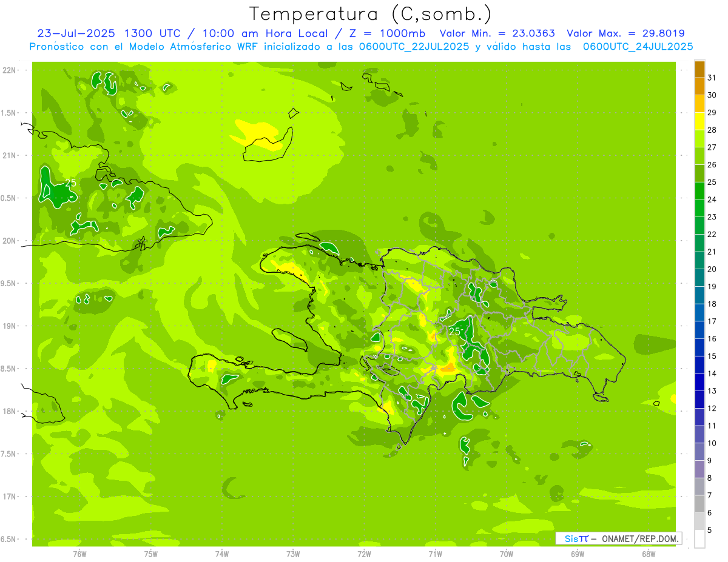Click the colorbar label "5"
728x562 pixels.
point(710,530)
